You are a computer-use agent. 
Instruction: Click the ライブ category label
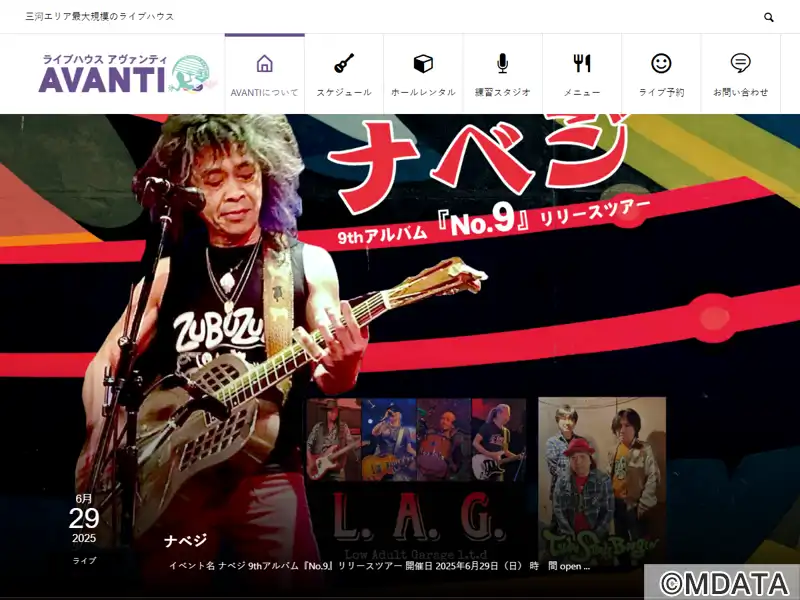click(84, 561)
